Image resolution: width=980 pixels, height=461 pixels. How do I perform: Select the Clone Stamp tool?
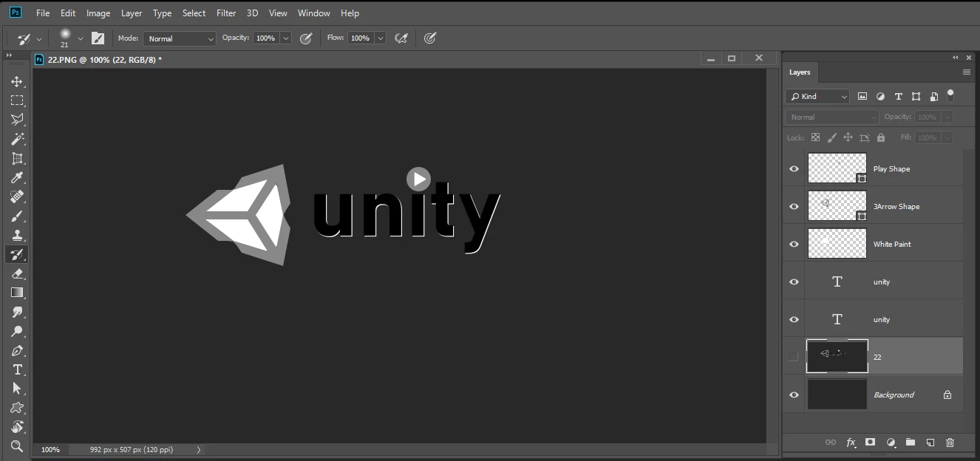[x=17, y=235]
